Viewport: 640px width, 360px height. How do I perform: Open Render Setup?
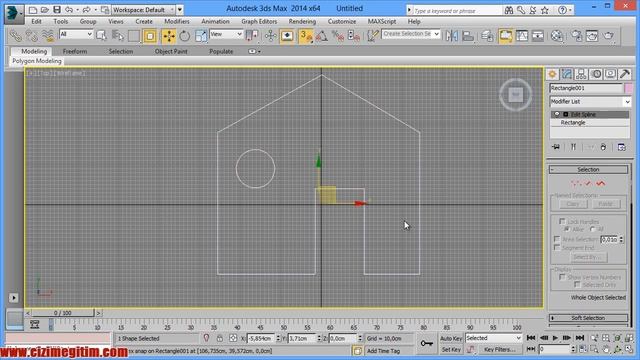(x=576, y=36)
